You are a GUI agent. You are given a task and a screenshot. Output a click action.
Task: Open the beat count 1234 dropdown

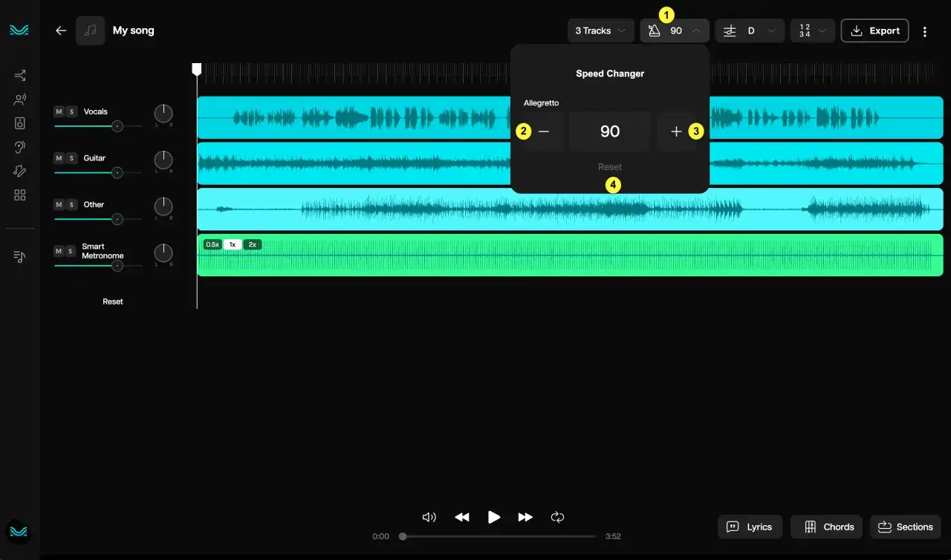[813, 30]
